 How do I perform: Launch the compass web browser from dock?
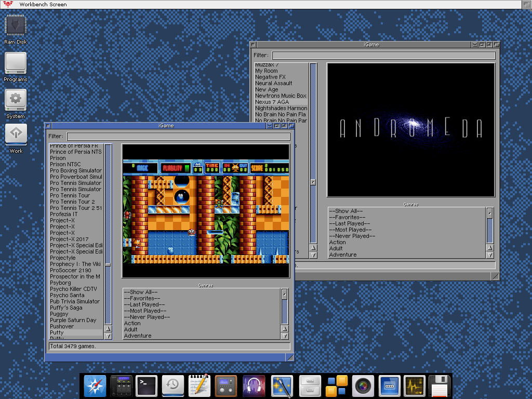coord(95,385)
